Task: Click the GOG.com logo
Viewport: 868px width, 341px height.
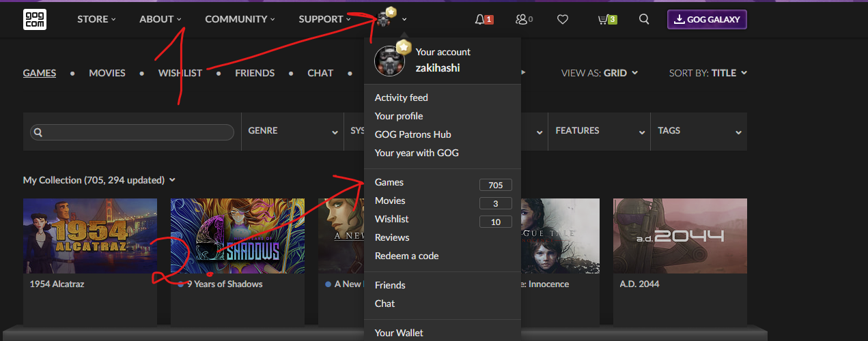Action: [x=35, y=19]
